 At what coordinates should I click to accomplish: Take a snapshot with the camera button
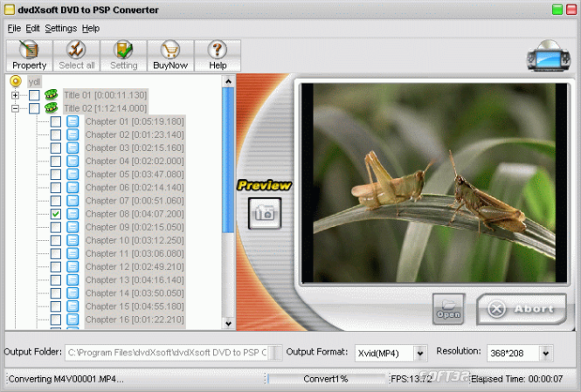(265, 213)
